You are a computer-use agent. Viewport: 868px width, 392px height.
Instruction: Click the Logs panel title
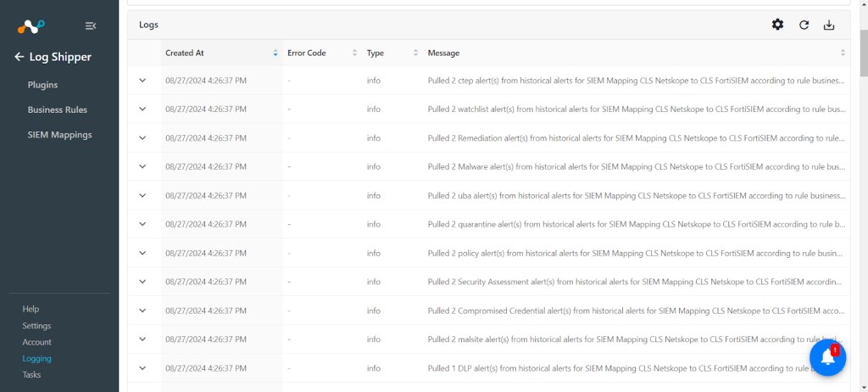click(148, 25)
